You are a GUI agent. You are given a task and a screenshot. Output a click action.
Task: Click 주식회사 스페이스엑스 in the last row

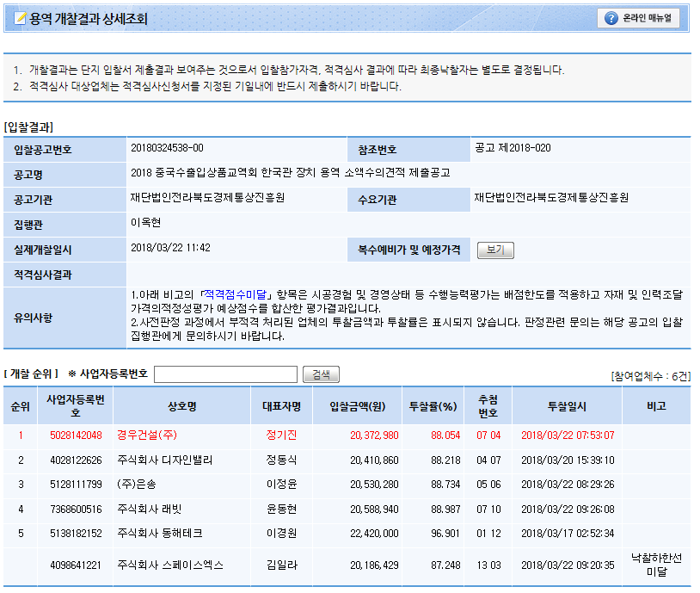(169, 565)
